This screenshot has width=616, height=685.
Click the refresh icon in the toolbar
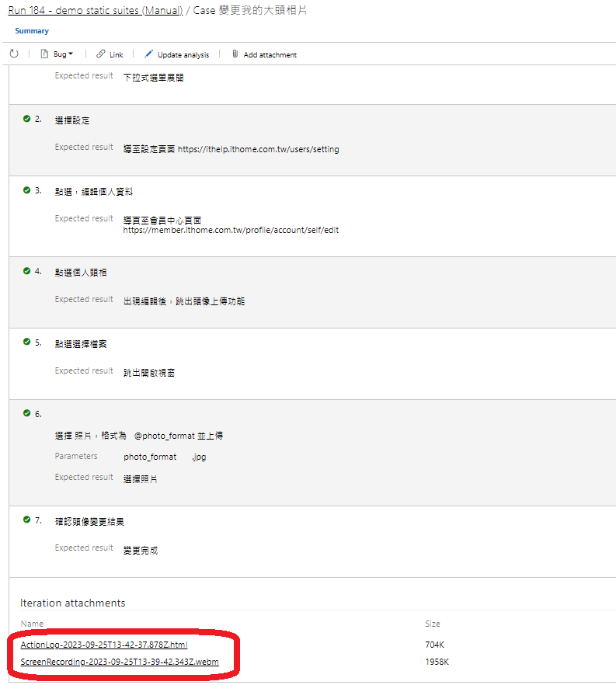(x=14, y=54)
